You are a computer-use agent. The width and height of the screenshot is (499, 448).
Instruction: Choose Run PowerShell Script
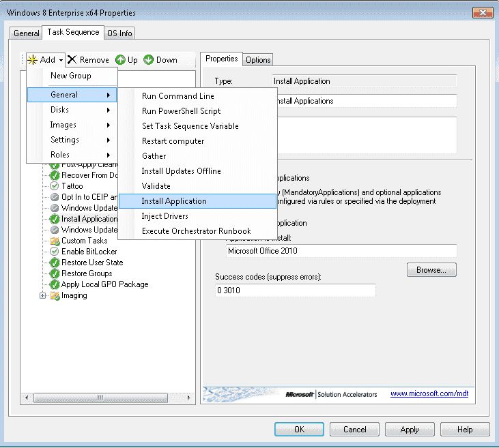click(x=197, y=111)
